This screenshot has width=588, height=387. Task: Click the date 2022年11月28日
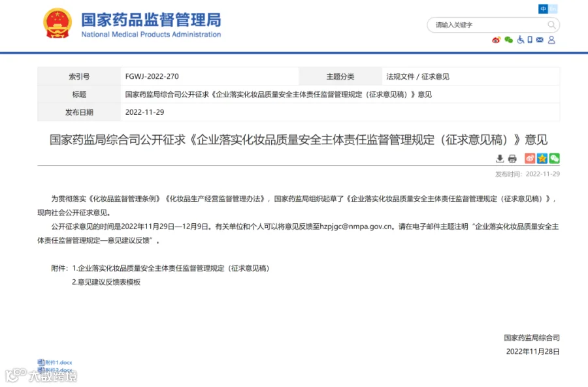click(533, 351)
